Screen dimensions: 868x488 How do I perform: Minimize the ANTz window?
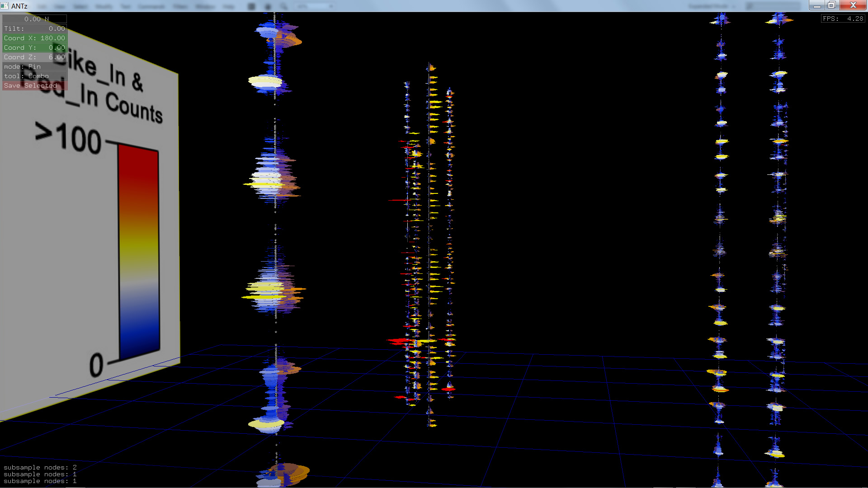816,5
